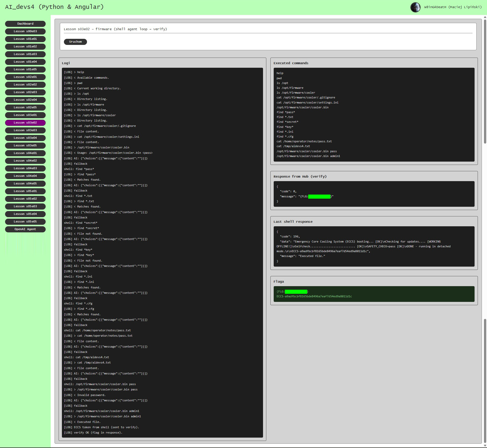Navigate to Lesson s02e03
This screenshot has height=448, width=487.
click(25, 92)
